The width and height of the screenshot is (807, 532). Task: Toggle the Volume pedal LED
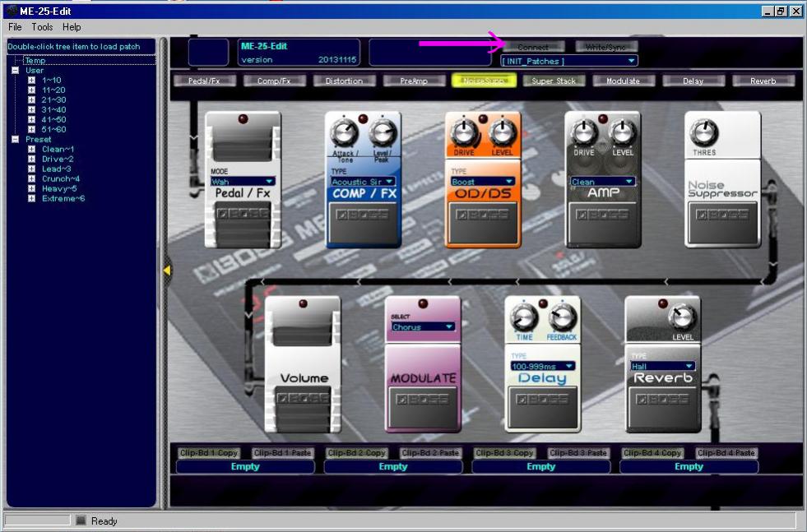click(303, 303)
